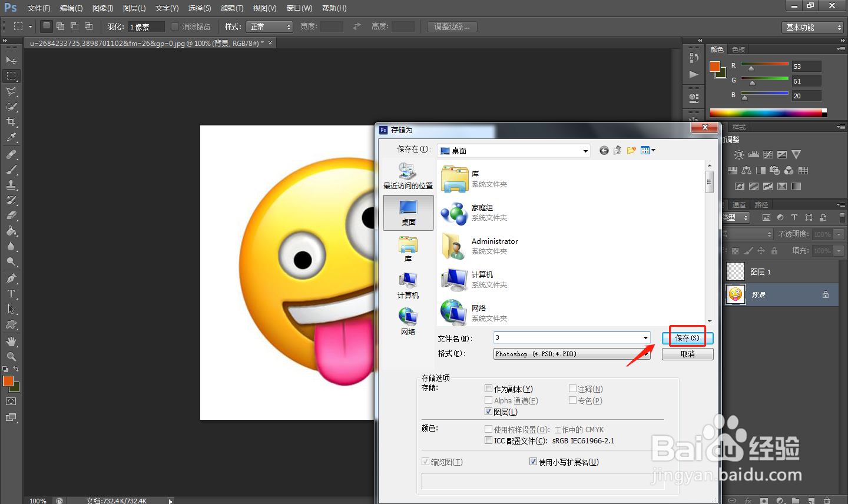This screenshot has width=848, height=504.
Task: Adjust the green G color slider
Action: [x=752, y=82]
